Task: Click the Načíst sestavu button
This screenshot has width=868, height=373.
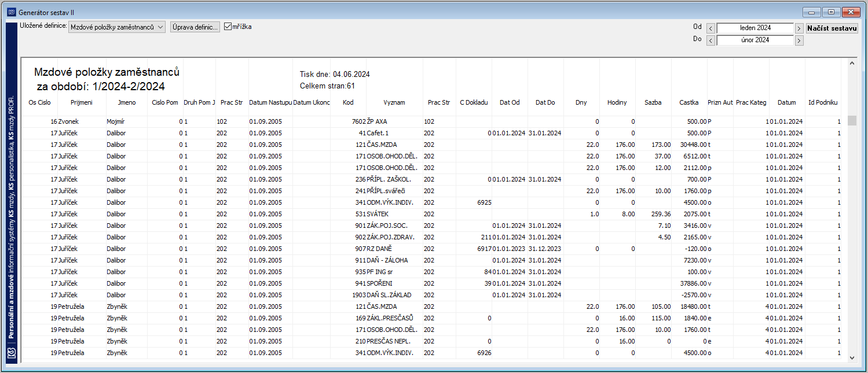Action: click(x=832, y=28)
